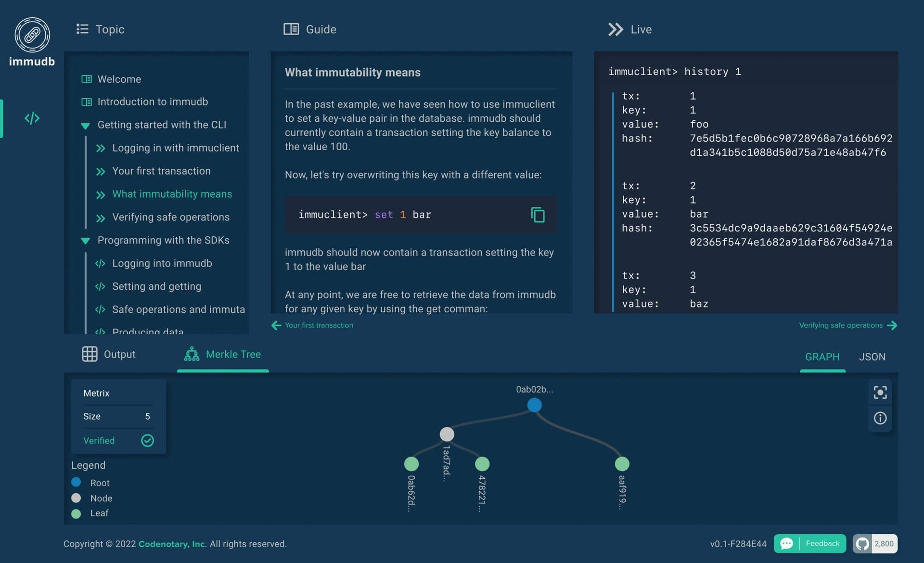Collapse 'Getting started with the CLI' section
The width and height of the screenshot is (924, 563).
[x=86, y=125]
